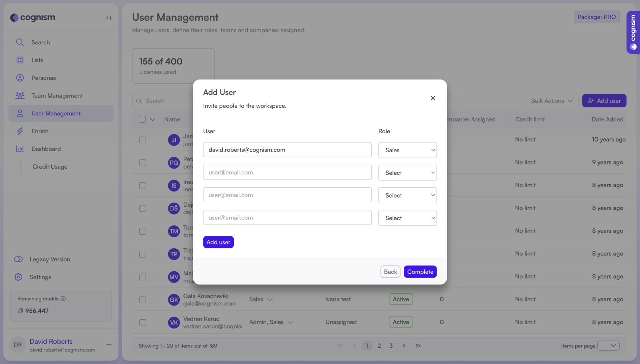Image resolution: width=640 pixels, height=364 pixels.
Task: Close the Add User dialog
Action: 433,98
